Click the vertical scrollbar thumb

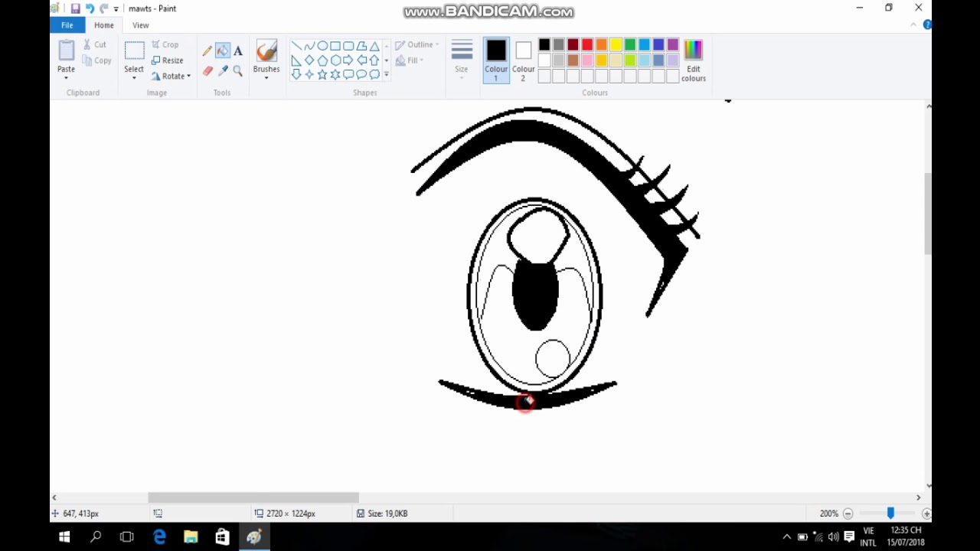point(929,214)
